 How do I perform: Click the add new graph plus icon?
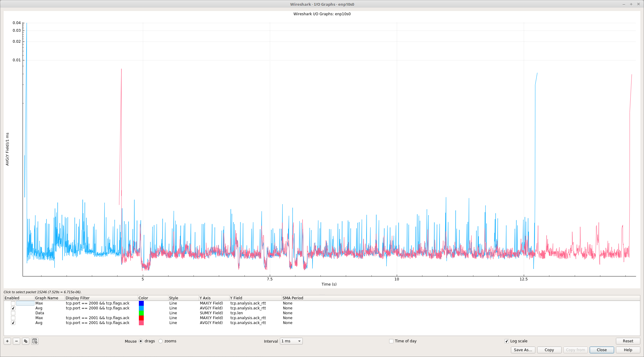click(7, 341)
